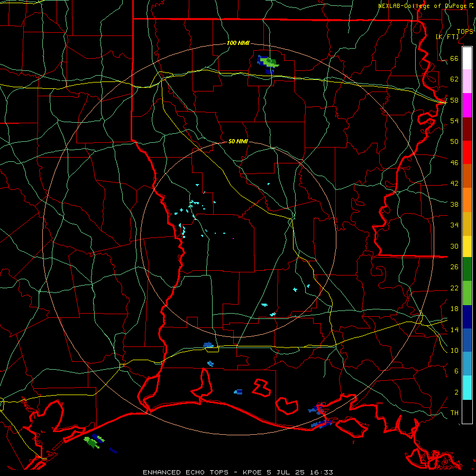This screenshot has height=476, width=476.
Task: Click the "10" legend value
Action: 454,350
